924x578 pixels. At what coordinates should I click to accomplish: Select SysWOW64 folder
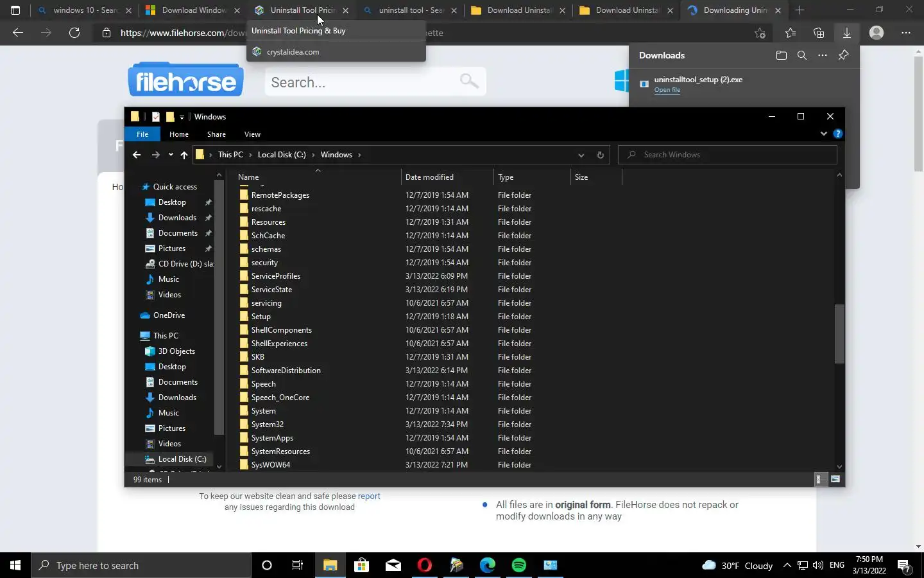pos(270,465)
